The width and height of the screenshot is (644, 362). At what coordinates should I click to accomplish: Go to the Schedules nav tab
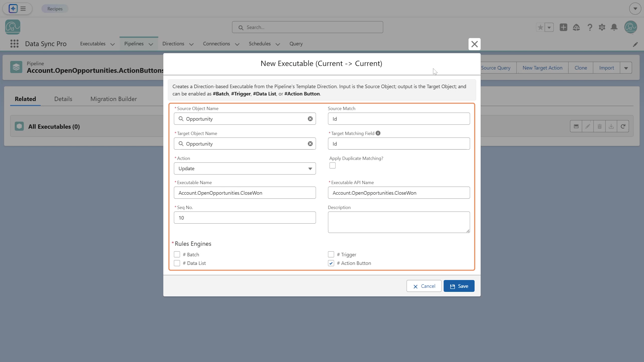[259, 44]
